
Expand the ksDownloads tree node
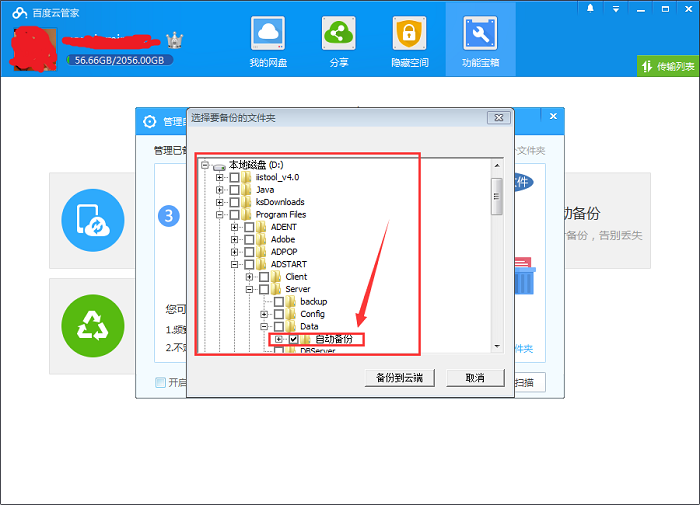tap(219, 202)
